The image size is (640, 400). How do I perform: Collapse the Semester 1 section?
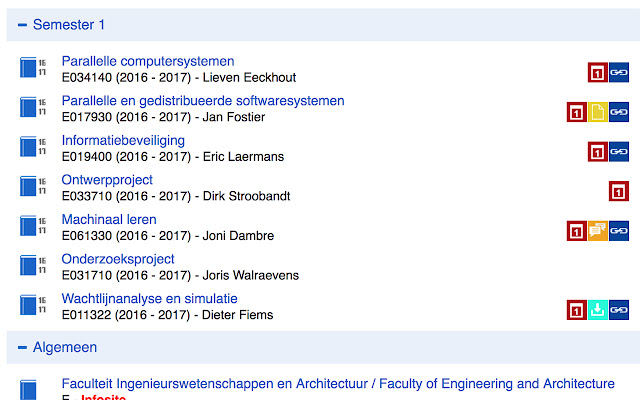22,25
